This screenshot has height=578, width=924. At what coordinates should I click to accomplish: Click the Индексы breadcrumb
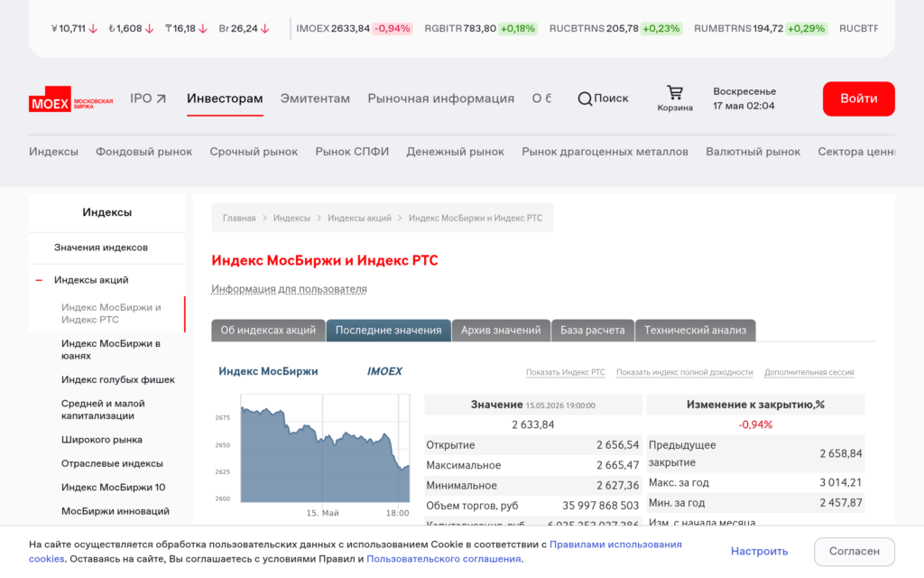coord(291,219)
